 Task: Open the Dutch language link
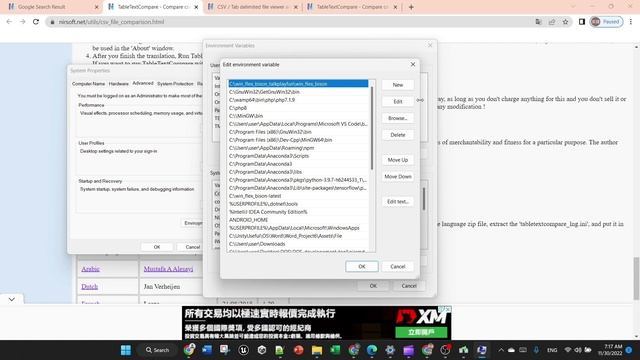tap(89, 287)
